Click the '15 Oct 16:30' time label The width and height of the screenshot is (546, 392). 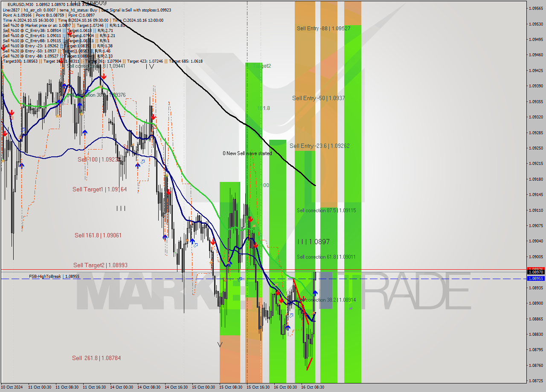[258, 387]
